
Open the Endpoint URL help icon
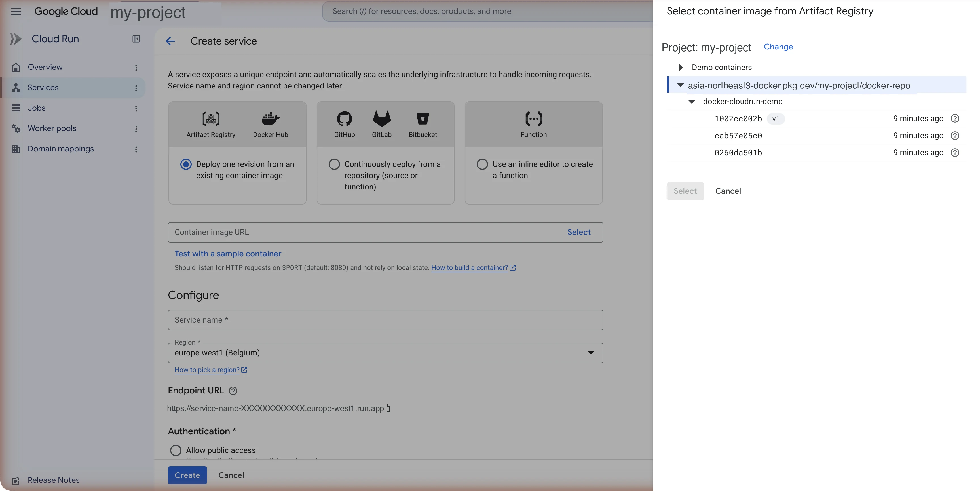click(233, 391)
